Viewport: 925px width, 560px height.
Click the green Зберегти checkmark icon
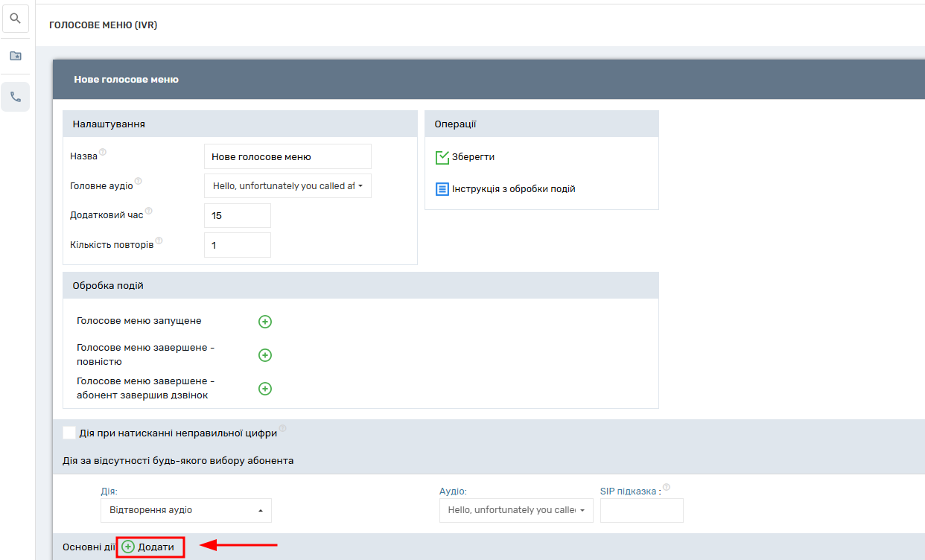click(x=442, y=158)
